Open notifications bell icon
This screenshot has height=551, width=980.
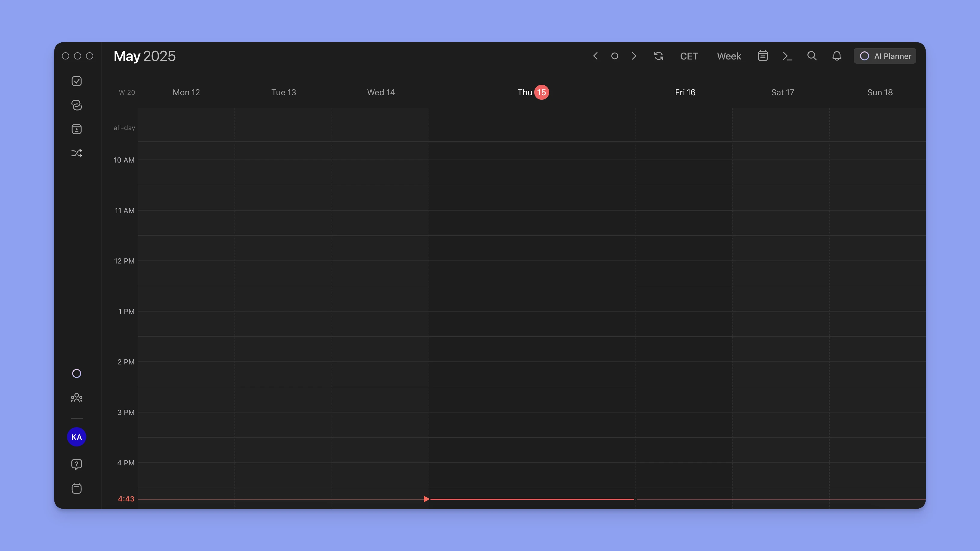(x=837, y=56)
